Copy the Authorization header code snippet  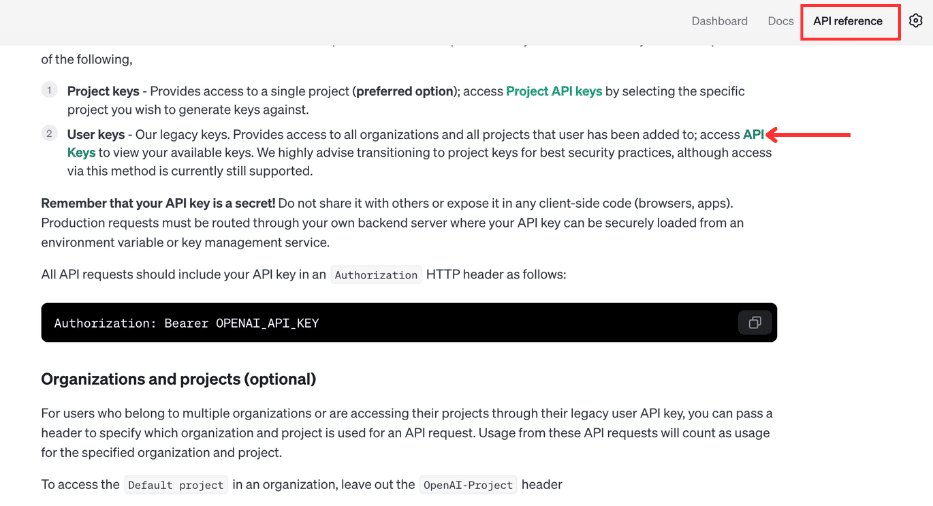[754, 322]
